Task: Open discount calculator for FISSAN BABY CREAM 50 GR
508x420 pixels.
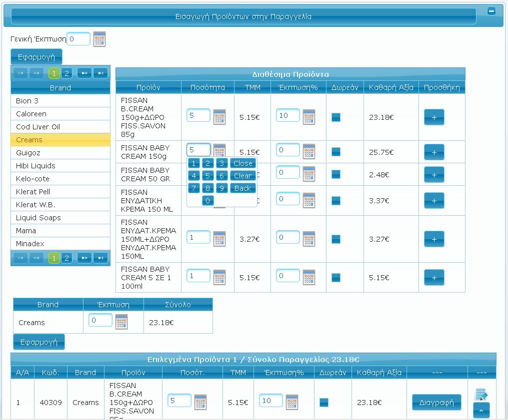Action: [309, 174]
